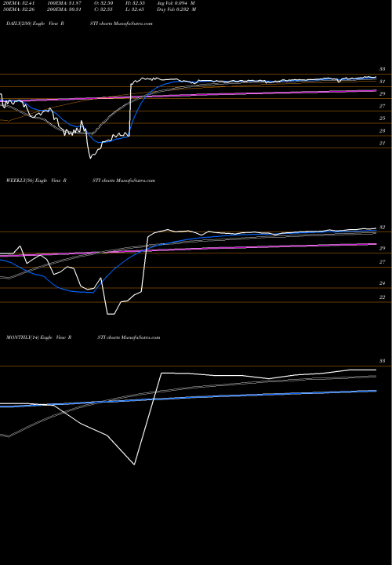Click the 200EMA value in the header

(x=65, y=9)
